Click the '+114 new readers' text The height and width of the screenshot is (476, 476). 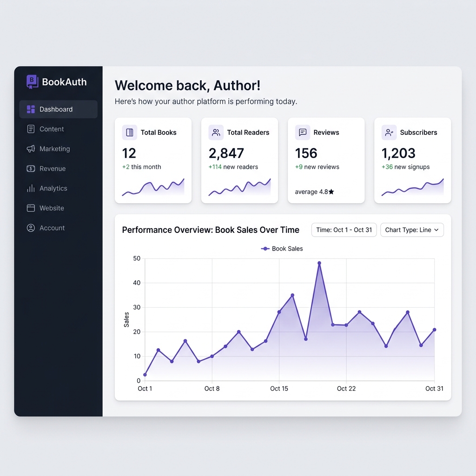(233, 167)
